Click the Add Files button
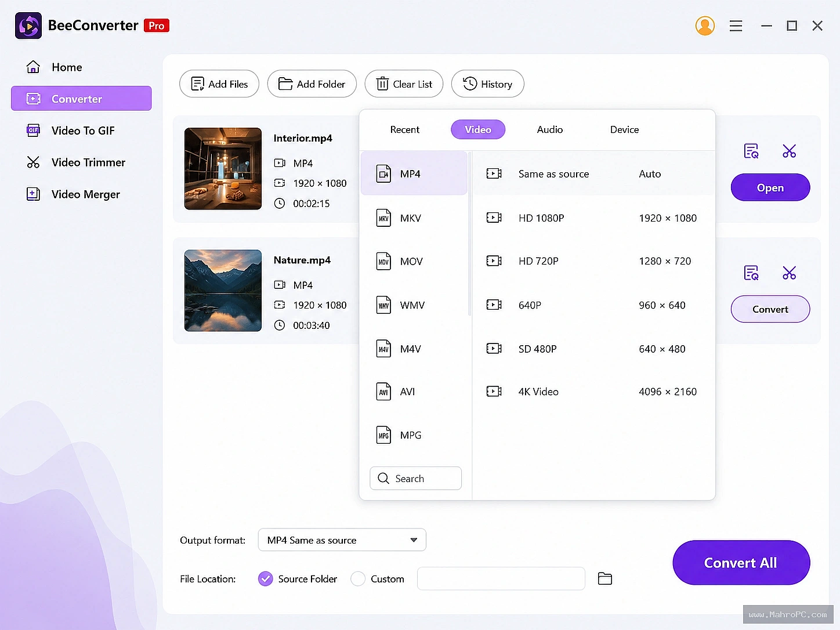The image size is (840, 630). [219, 84]
